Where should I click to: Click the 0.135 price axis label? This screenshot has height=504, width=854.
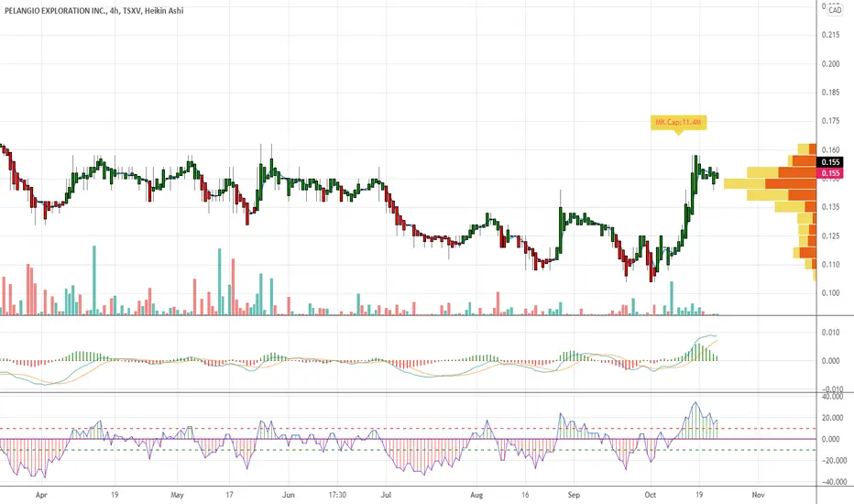click(x=830, y=207)
